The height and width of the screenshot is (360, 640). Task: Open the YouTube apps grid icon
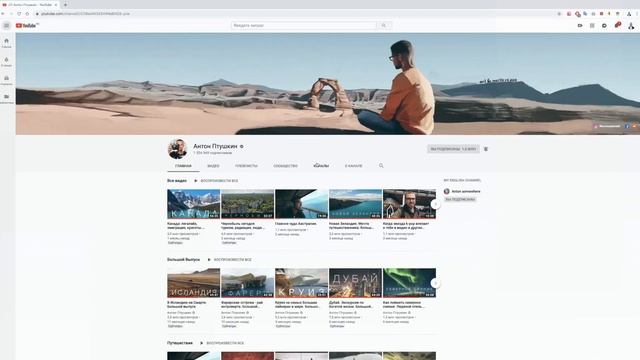click(x=592, y=25)
